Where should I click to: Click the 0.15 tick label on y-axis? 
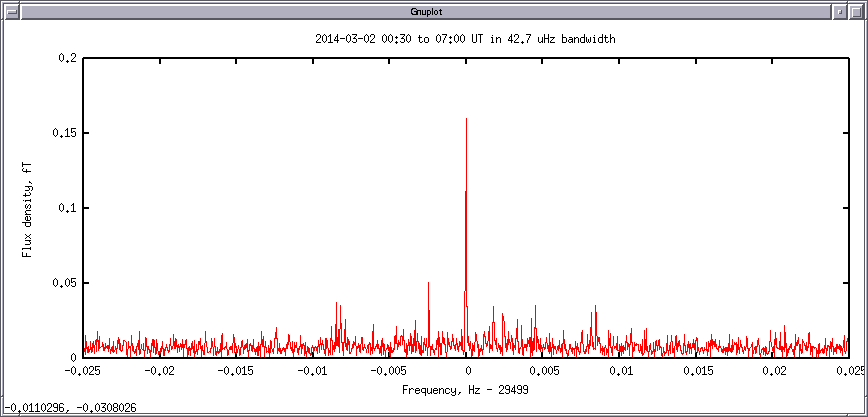[65, 133]
